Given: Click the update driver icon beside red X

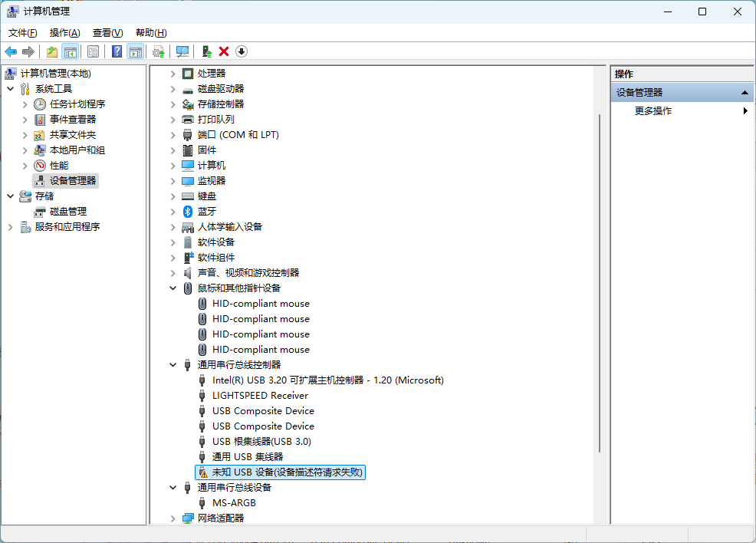Looking at the screenshot, I should 206,51.
